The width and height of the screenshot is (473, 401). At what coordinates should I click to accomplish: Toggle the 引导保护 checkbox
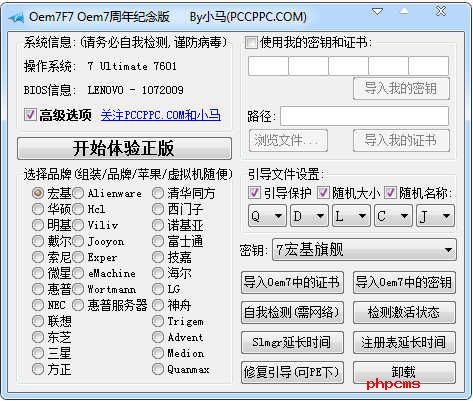pos(254,193)
